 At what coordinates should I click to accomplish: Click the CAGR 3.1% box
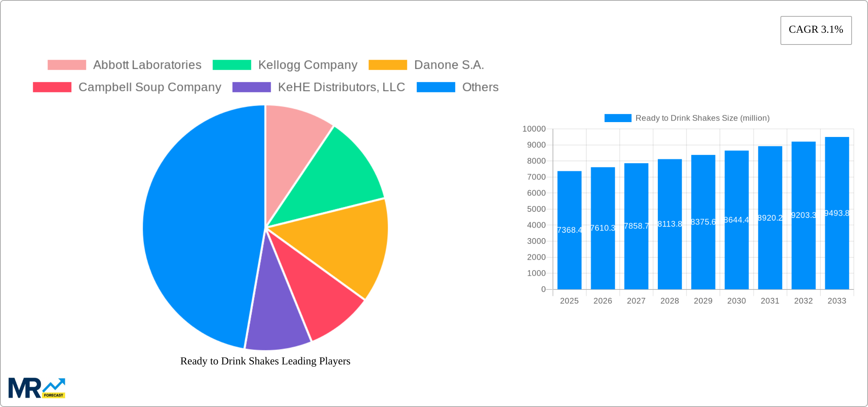pyautogui.click(x=816, y=30)
